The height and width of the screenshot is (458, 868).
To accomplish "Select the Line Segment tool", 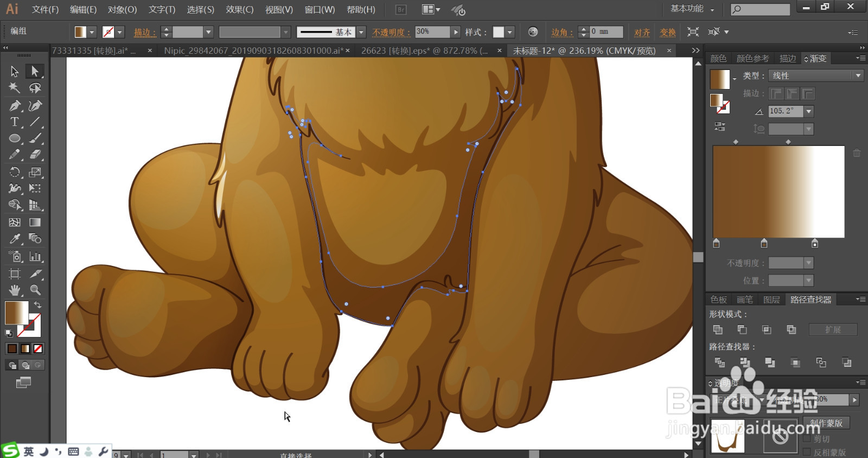I will (35, 122).
